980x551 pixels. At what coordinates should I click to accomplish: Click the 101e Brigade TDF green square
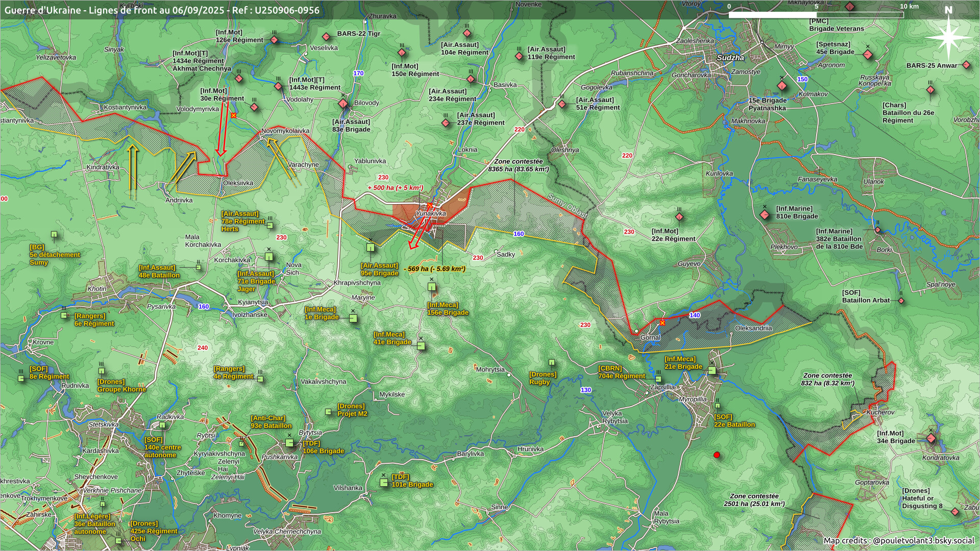[x=384, y=482]
